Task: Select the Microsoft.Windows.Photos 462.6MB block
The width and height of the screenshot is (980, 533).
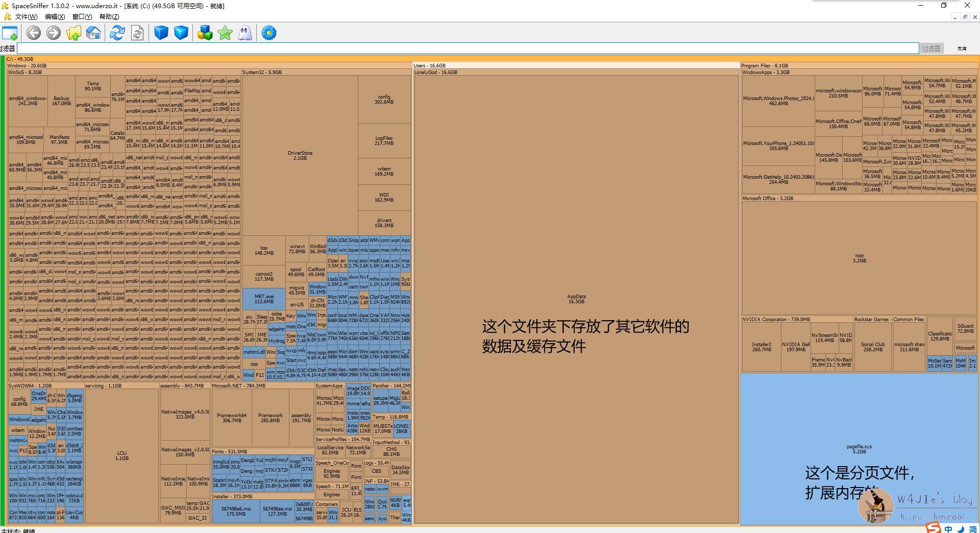Action: (x=778, y=101)
